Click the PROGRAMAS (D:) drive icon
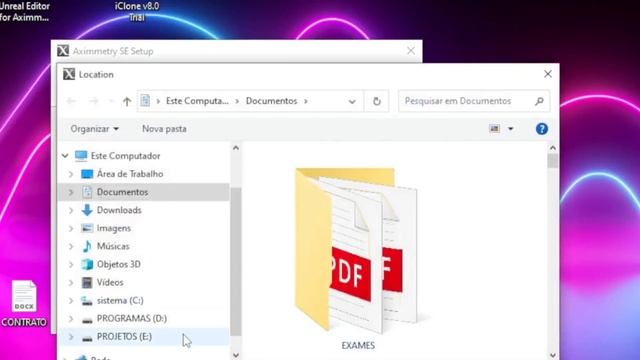The image size is (640, 360). (x=87, y=320)
